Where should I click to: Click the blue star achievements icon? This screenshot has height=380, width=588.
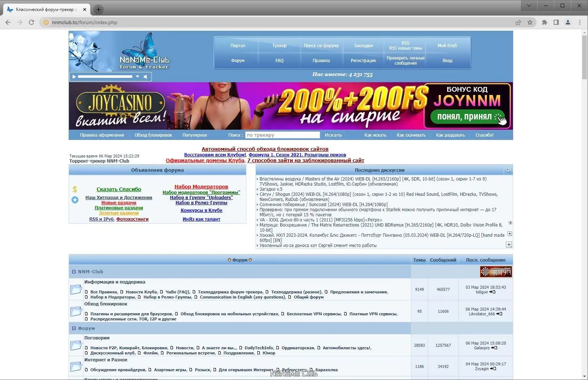(75, 200)
